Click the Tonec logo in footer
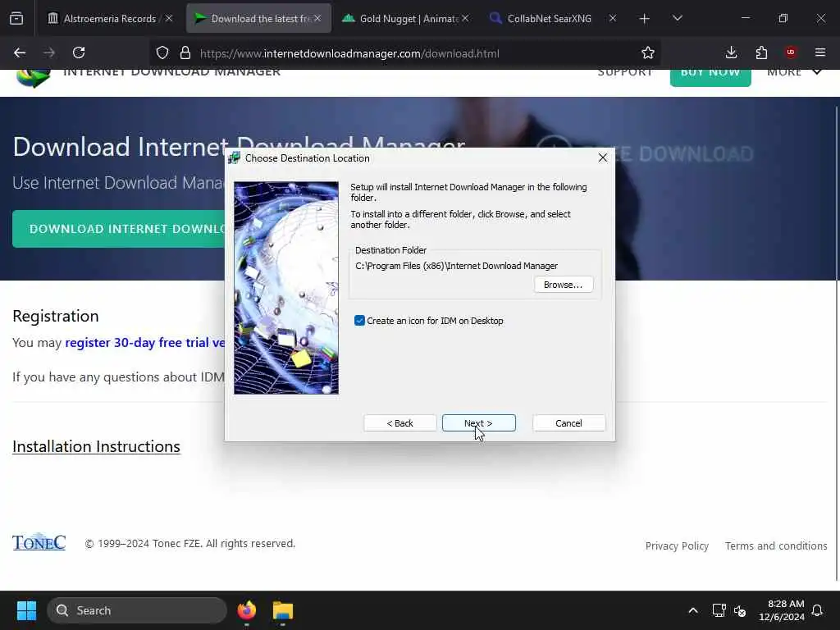 pos(39,542)
